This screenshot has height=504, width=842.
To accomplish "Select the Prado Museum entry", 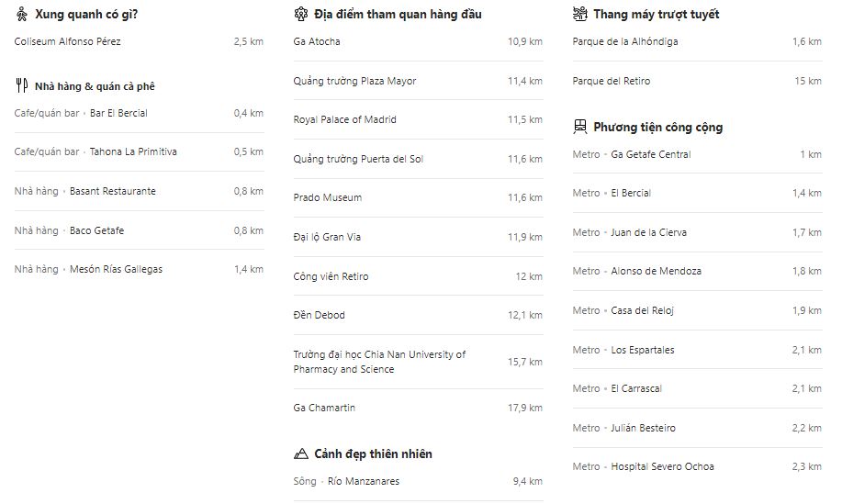I will coord(328,197).
